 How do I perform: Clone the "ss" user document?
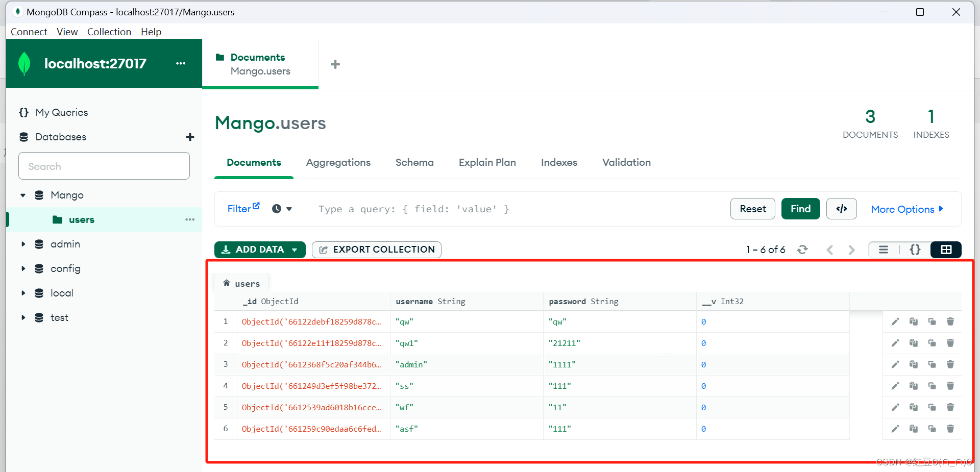pos(932,386)
